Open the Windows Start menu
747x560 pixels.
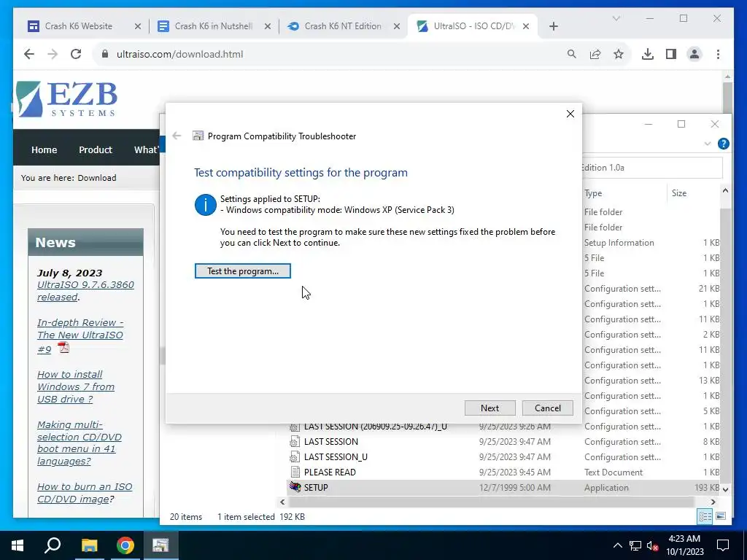(18, 545)
